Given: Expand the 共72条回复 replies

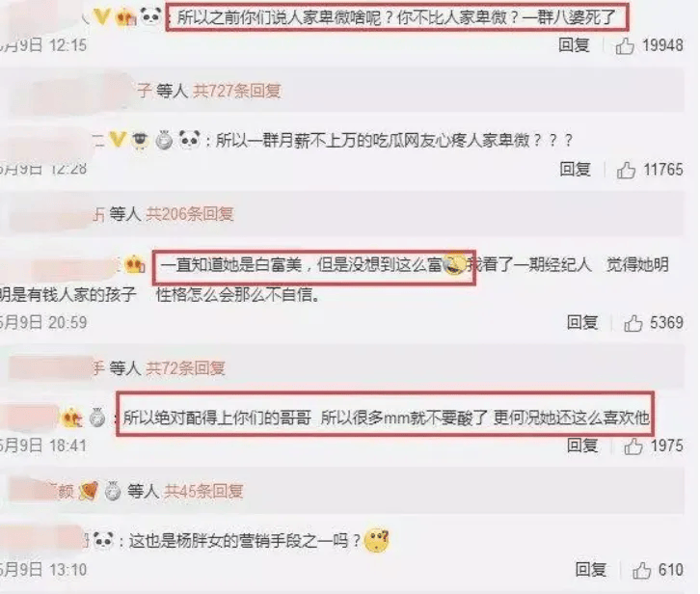Looking at the screenshot, I should [x=185, y=368].
